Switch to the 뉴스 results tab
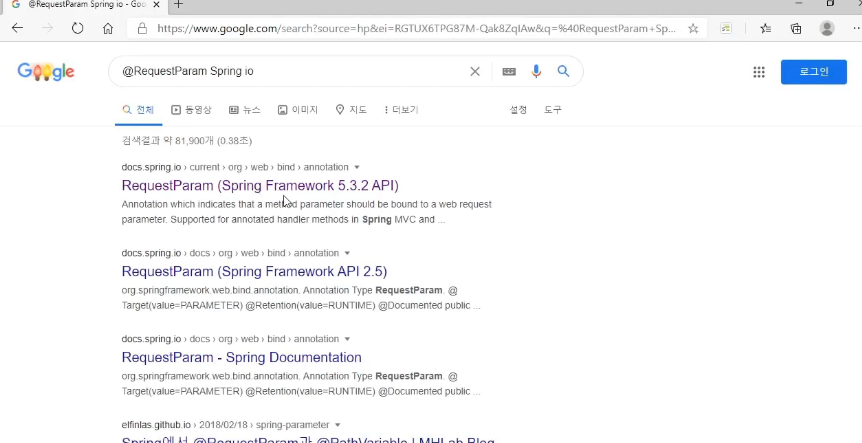The height and width of the screenshot is (443, 862). 245,110
